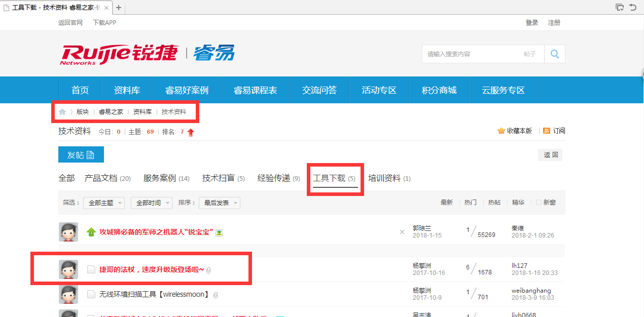Click the undo arrow icon in browser top-right
This screenshot has height=317, width=644.
pyautogui.click(x=633, y=7)
